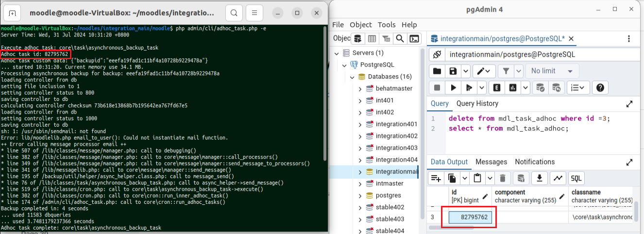Click the Add Row icon in Data Output
The image size is (644, 234).
point(436,178)
